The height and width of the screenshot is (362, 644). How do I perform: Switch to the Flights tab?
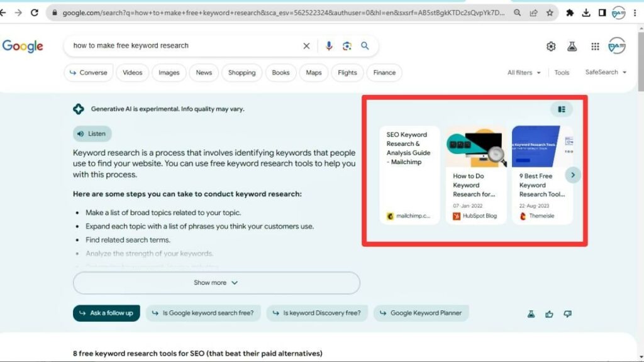[x=347, y=73]
